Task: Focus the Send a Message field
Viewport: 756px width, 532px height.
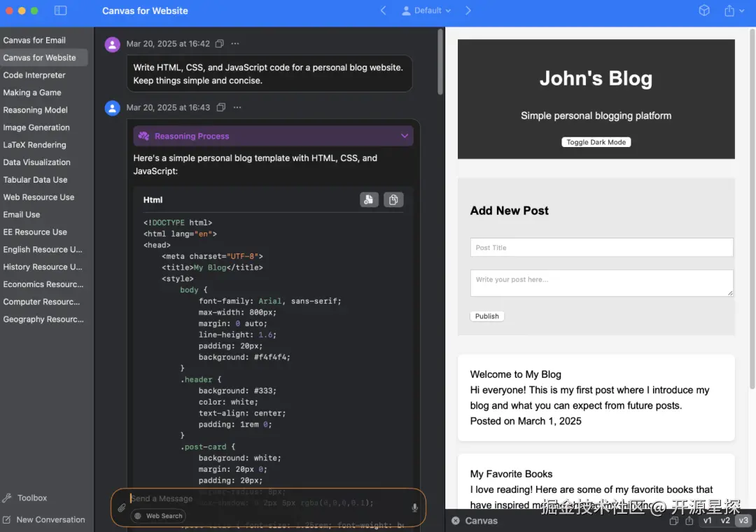Action: [x=267, y=498]
